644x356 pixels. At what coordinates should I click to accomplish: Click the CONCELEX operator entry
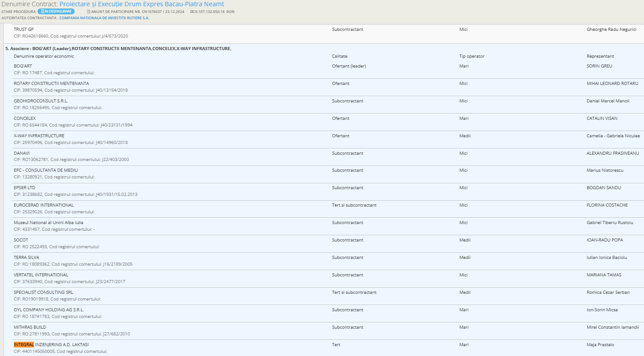click(x=25, y=118)
